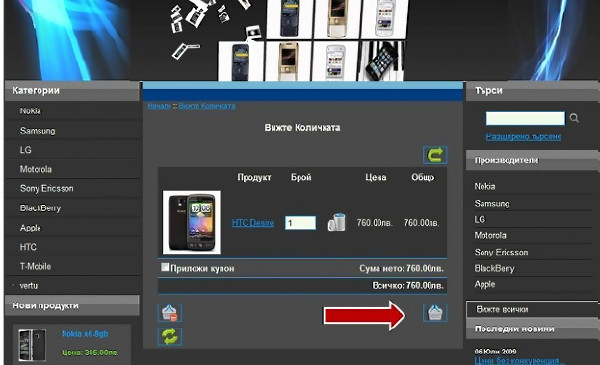600x365 pixels.
Task: Open the Разширено търсене link
Action: [x=523, y=137]
